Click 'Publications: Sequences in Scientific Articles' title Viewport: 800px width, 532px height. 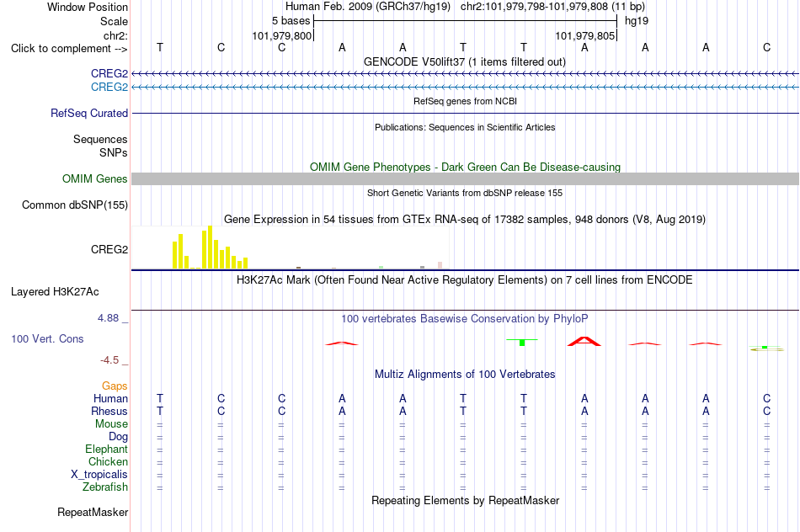tap(465, 127)
